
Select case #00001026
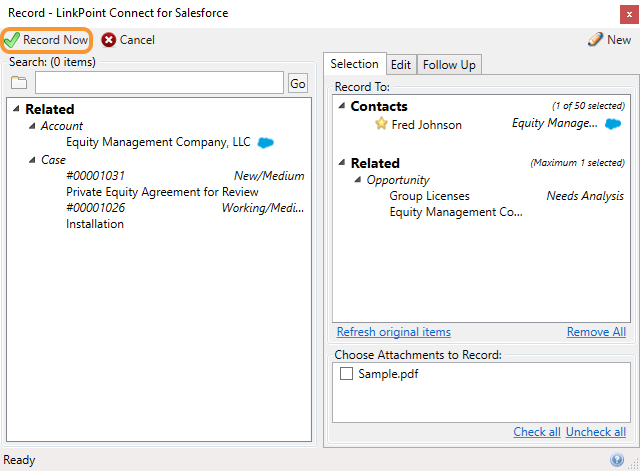[96, 208]
